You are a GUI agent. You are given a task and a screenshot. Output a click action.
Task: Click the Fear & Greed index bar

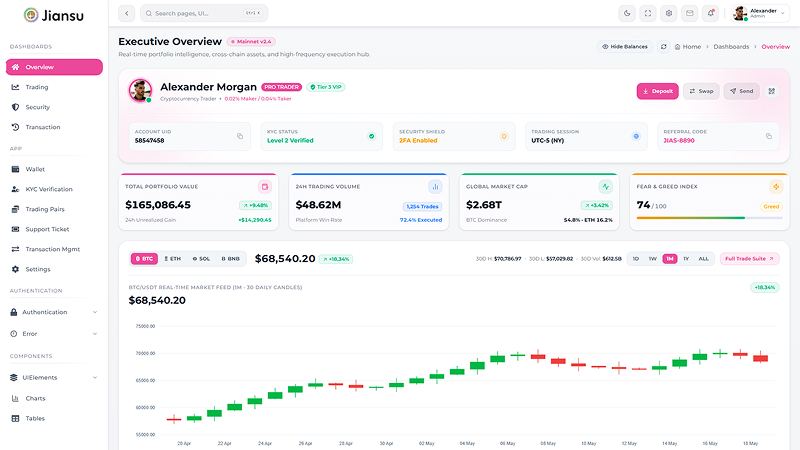709,218
